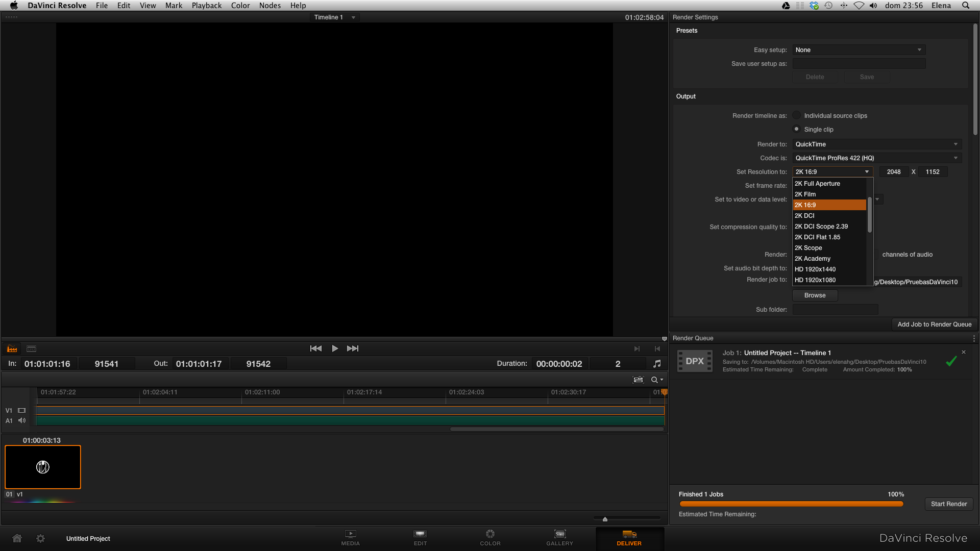980x551 pixels.
Task: Click the Save preset button
Action: (x=867, y=77)
